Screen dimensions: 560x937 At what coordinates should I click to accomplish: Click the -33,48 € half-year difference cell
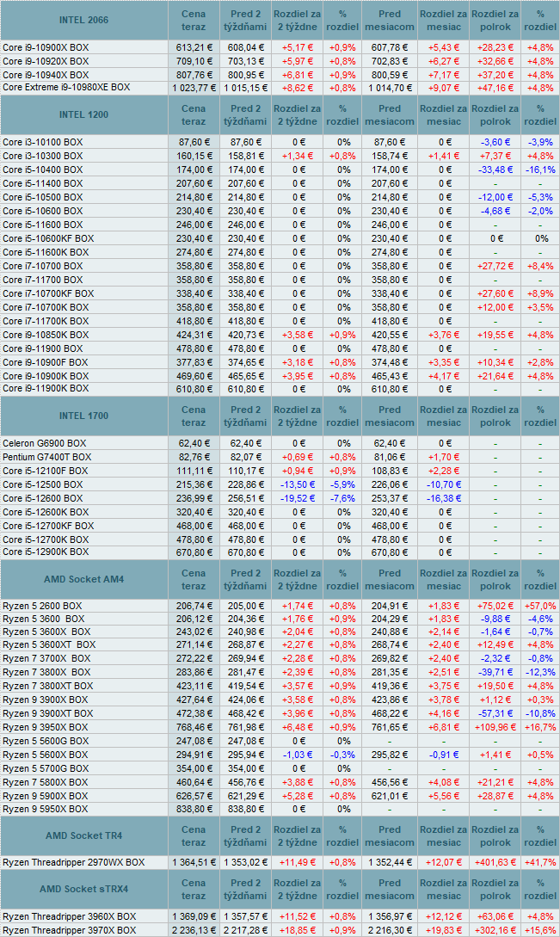tap(495, 170)
